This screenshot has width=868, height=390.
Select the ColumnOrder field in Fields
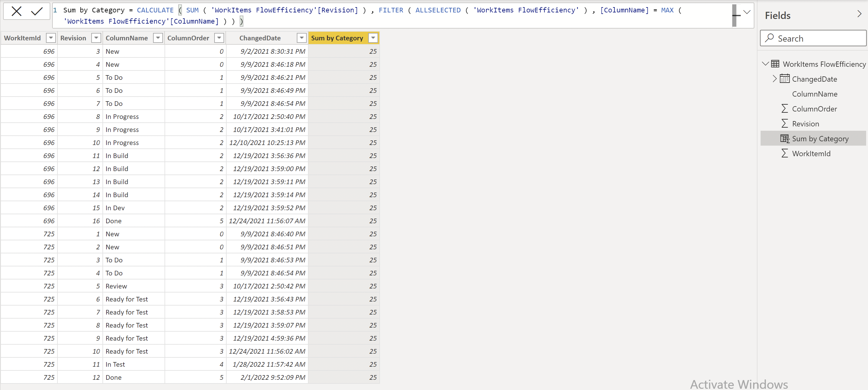point(814,109)
